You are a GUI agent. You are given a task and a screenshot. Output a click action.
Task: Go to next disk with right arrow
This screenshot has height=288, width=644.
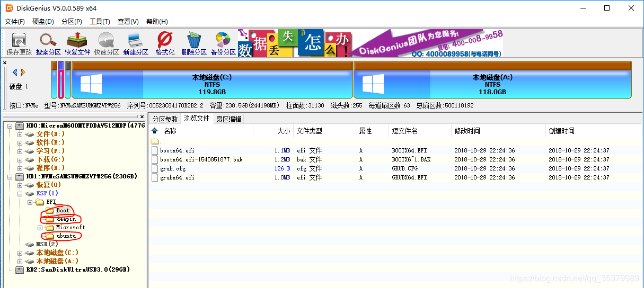23,72
